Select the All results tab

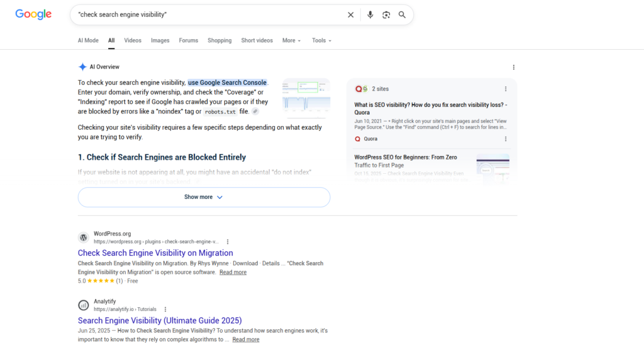point(111,40)
